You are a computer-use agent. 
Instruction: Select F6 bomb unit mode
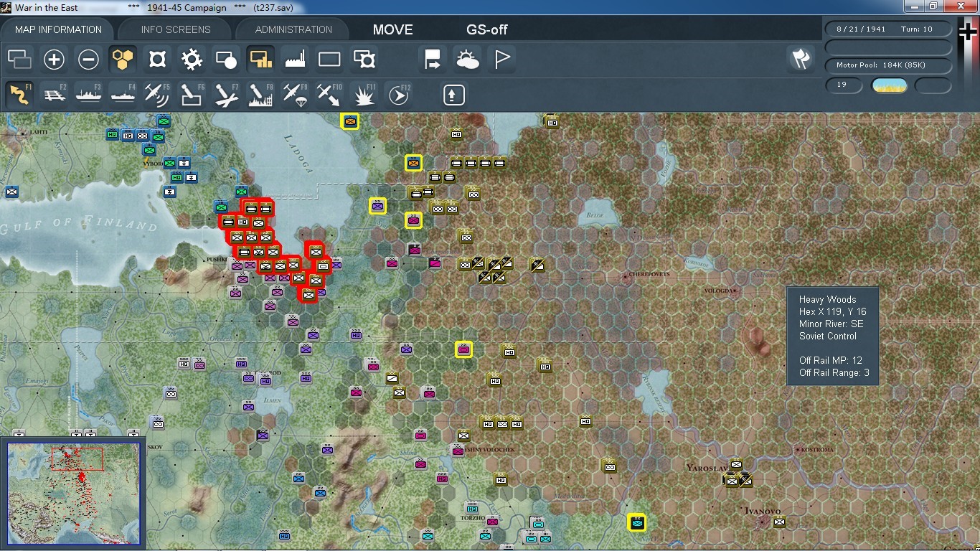click(192, 95)
